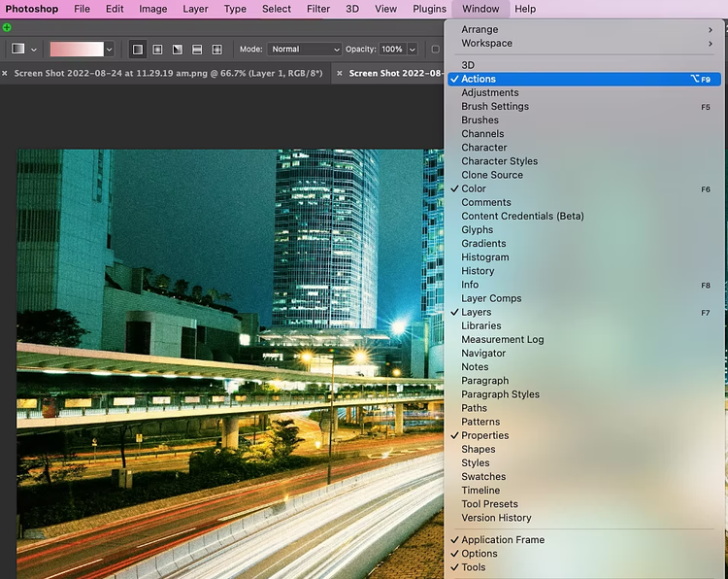Screen dimensions: 728x579
Task: Uncheck Properties in the Window menu
Action: 484,435
